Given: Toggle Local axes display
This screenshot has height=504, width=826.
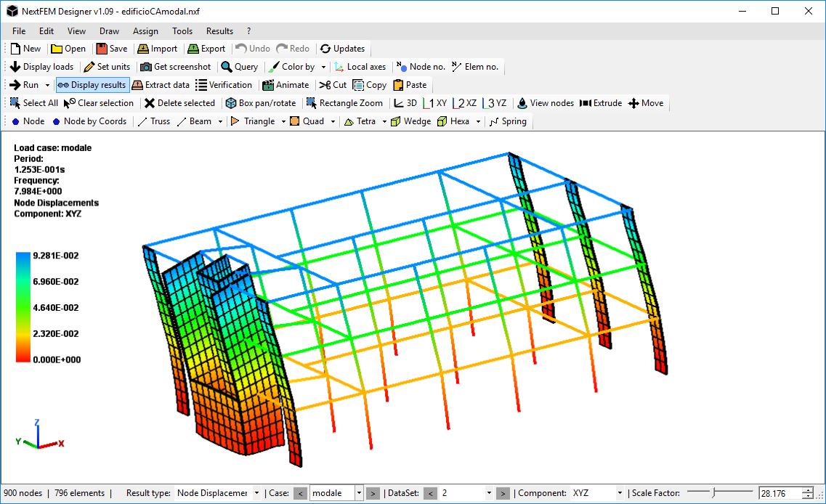Looking at the screenshot, I should click(360, 67).
